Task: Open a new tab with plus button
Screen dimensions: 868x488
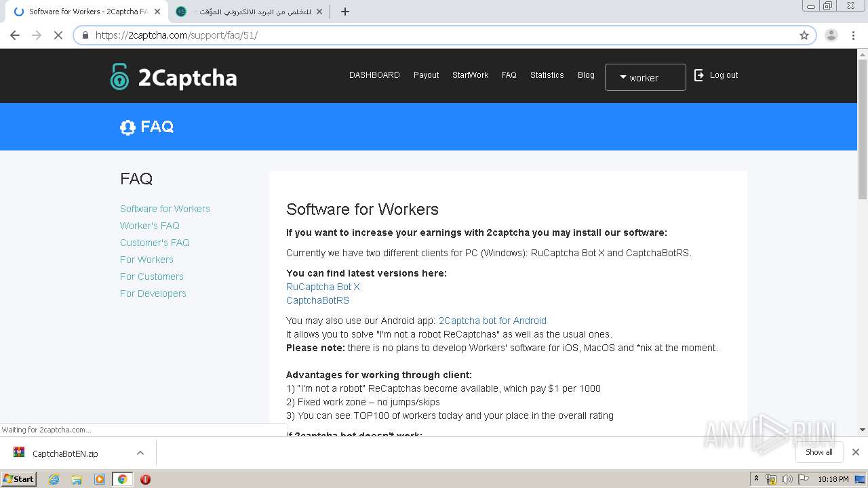Action: [345, 12]
